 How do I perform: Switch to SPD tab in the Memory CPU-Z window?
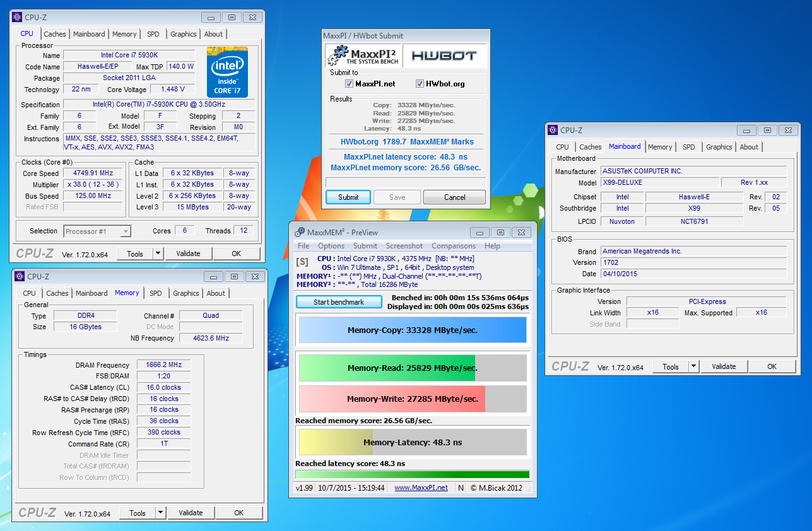tap(156, 293)
